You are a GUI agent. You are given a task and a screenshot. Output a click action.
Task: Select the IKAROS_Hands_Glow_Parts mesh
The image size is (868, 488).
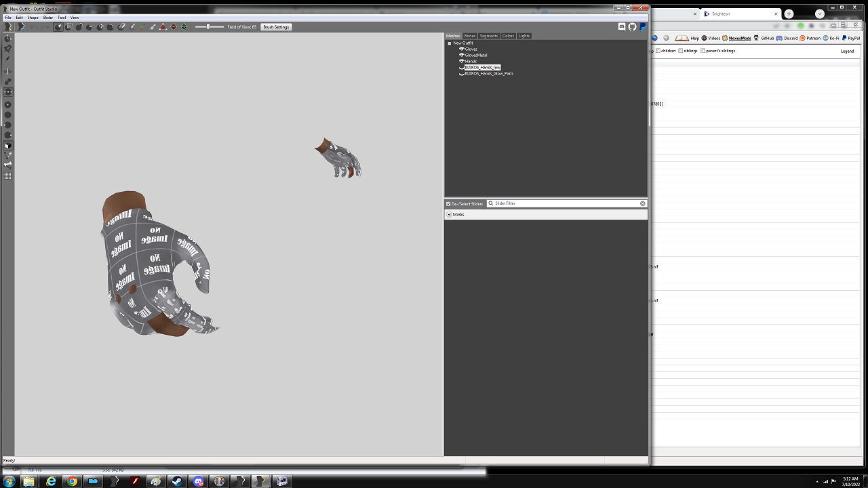click(489, 73)
